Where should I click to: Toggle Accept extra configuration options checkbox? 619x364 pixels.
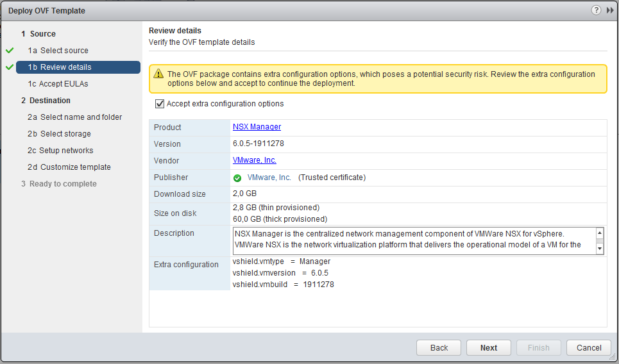(160, 104)
